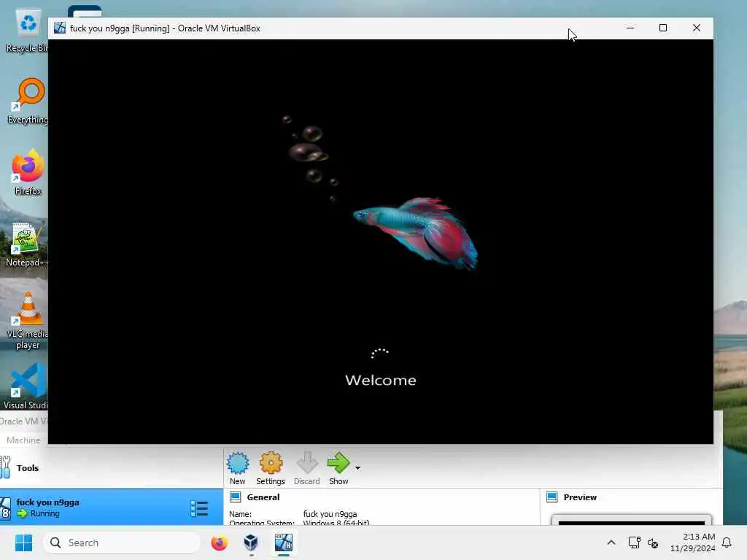Viewport: 747px width, 560px height.
Task: Close the running VM window
Action: click(697, 28)
